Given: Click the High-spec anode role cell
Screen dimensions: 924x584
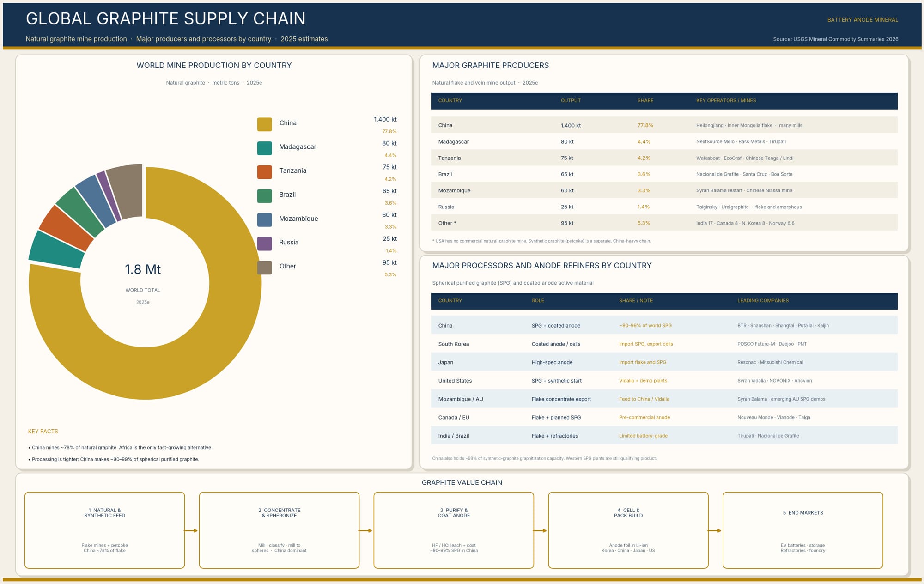Looking at the screenshot, I should click(x=552, y=363).
